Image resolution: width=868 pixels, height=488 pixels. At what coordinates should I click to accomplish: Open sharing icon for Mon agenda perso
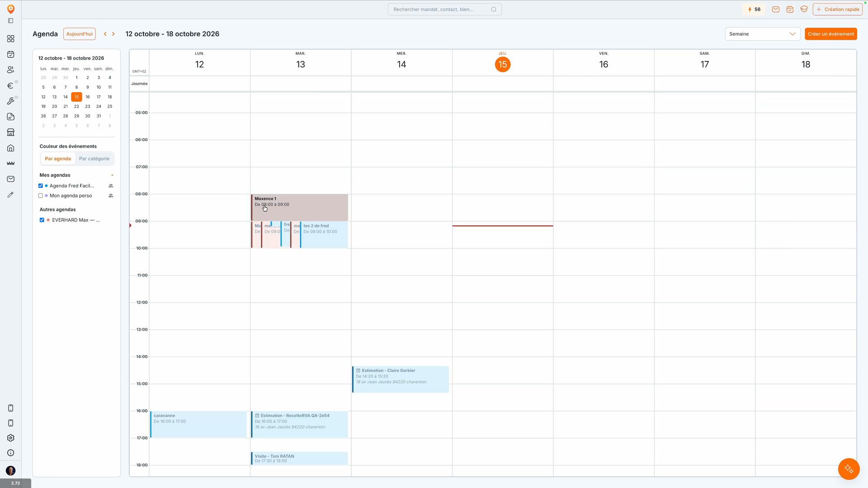[x=111, y=196]
